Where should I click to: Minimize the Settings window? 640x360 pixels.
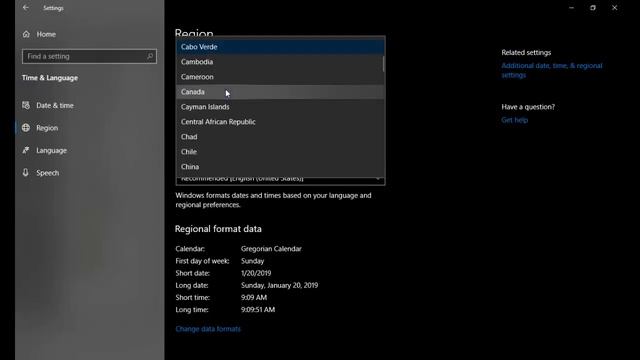click(x=571, y=7)
